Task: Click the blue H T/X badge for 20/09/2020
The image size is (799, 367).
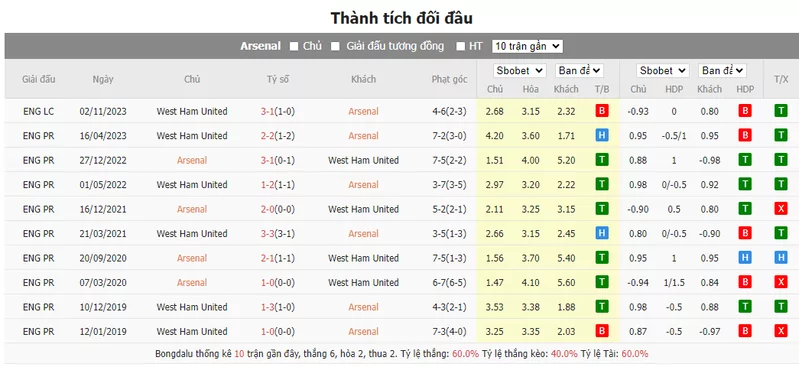Action: pyautogui.click(x=781, y=258)
